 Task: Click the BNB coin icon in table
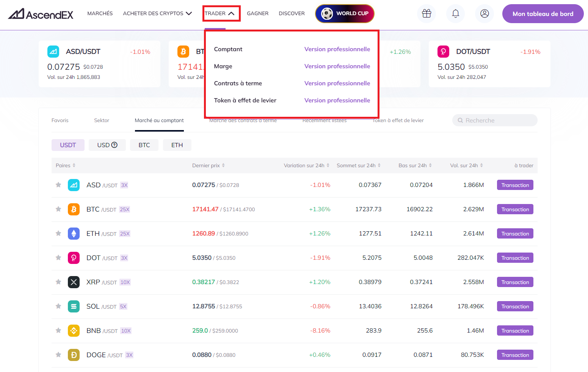click(74, 331)
